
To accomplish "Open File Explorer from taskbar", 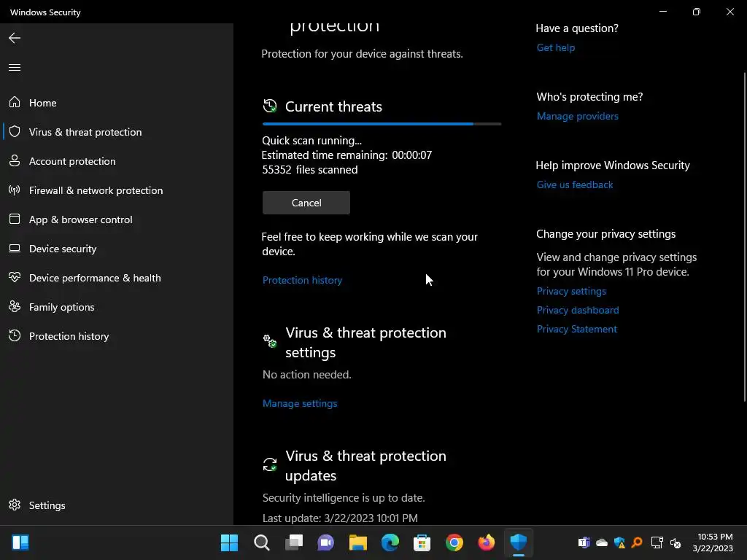I will 357,542.
